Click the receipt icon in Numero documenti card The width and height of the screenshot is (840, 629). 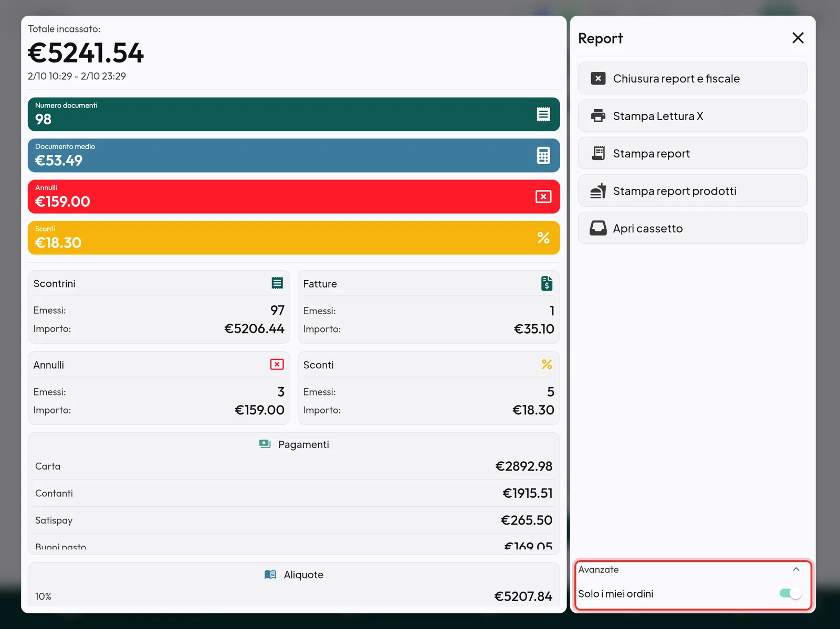point(543,114)
